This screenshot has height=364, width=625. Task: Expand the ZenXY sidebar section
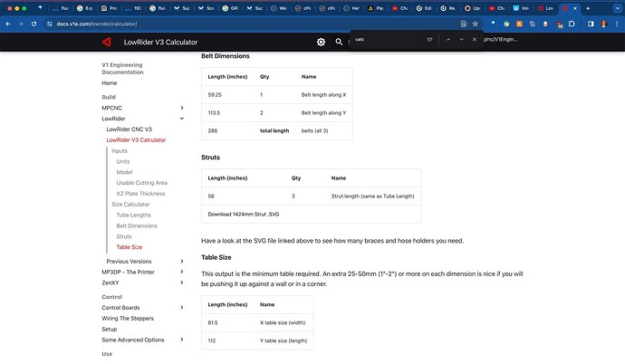[182, 283]
